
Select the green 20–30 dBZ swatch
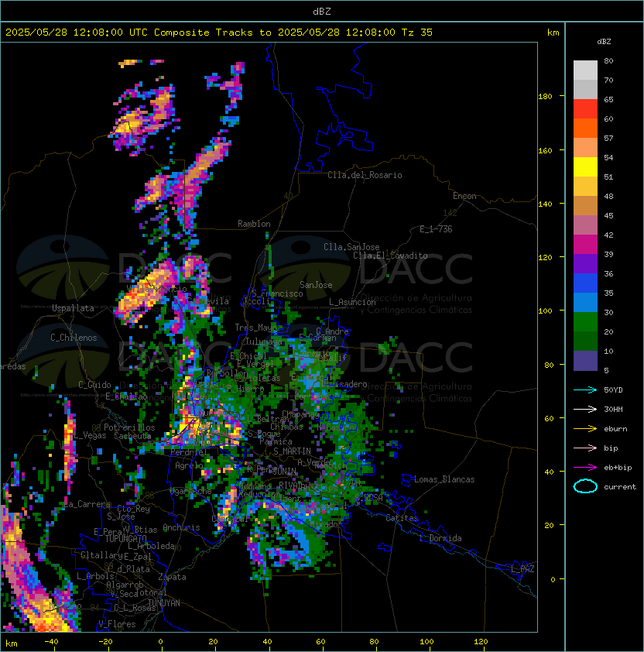coord(585,322)
